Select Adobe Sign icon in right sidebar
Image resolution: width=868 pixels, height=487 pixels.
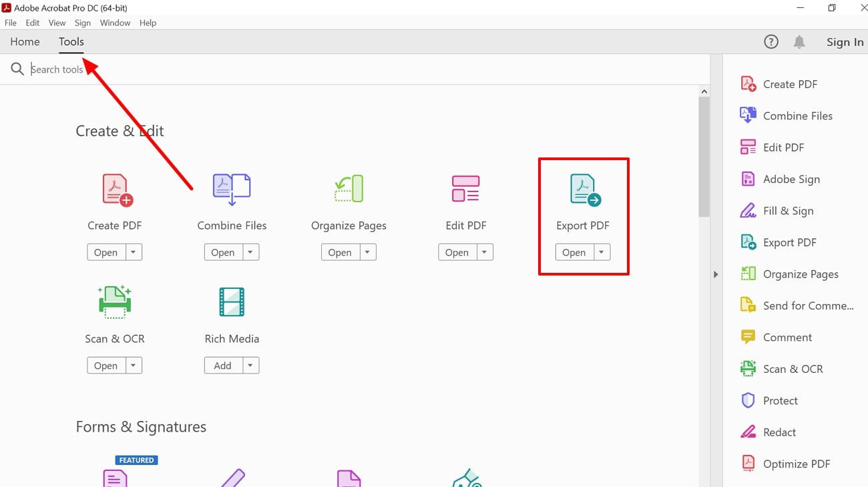(x=748, y=179)
